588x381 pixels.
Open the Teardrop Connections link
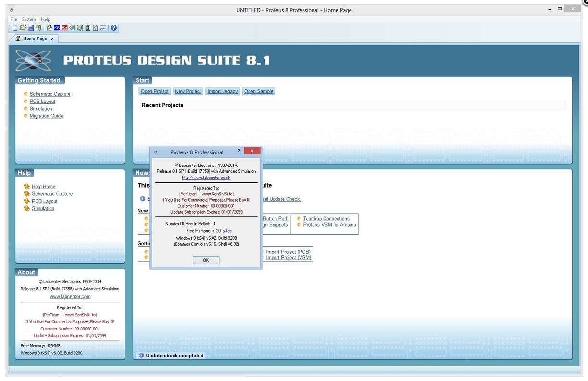[326, 219]
